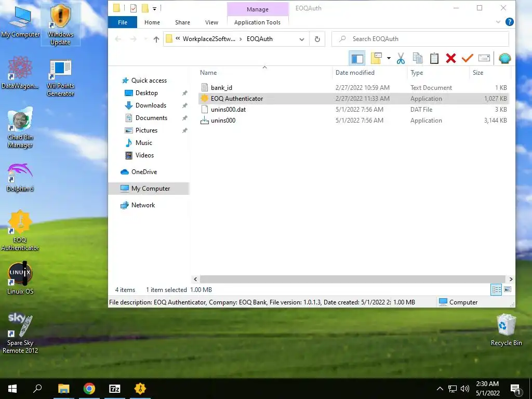Open the Application Tools tab
Image resolution: width=532 pixels, height=399 pixels.
[x=258, y=22]
